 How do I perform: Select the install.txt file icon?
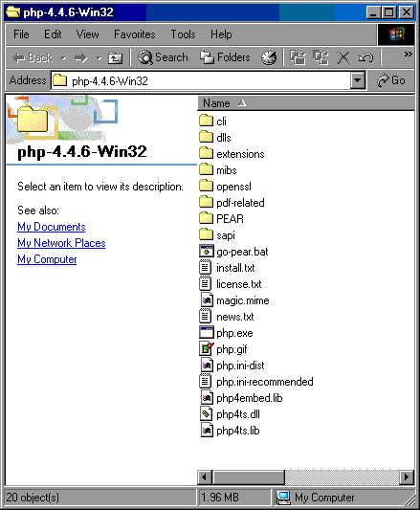tap(205, 267)
